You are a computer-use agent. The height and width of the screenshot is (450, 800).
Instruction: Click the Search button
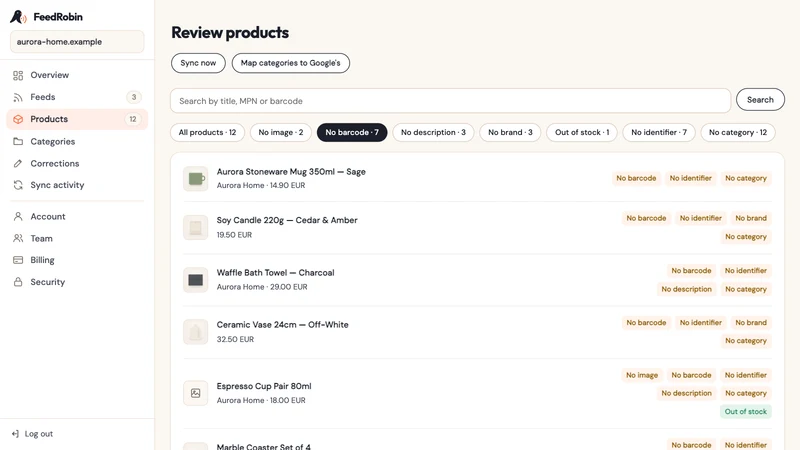tap(760, 100)
